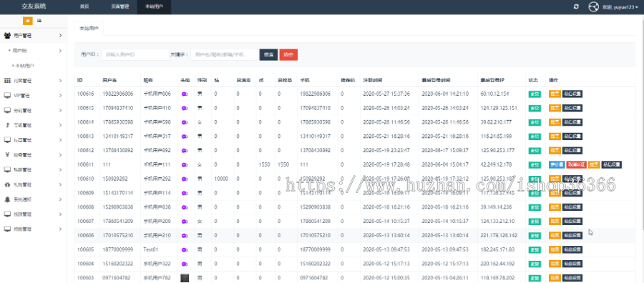Click registration time 2020-05-27 15:37:36
This screenshot has height=283, width=644.
[x=386, y=94]
